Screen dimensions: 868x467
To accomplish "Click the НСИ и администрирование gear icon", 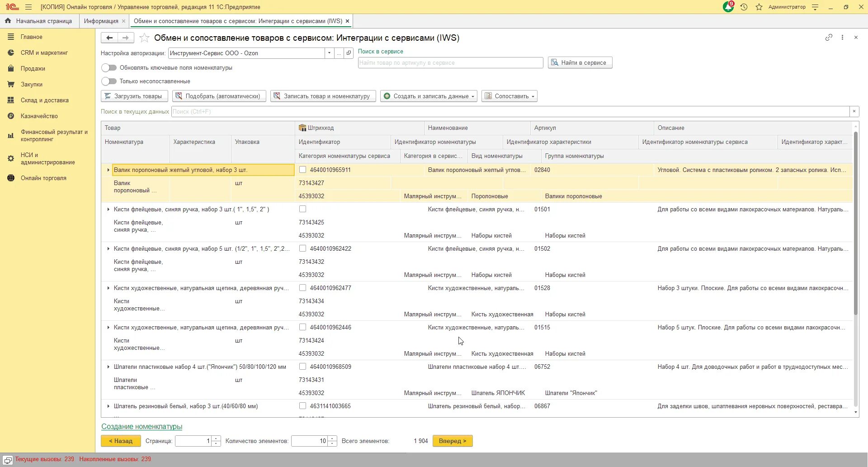I will pos(11,158).
